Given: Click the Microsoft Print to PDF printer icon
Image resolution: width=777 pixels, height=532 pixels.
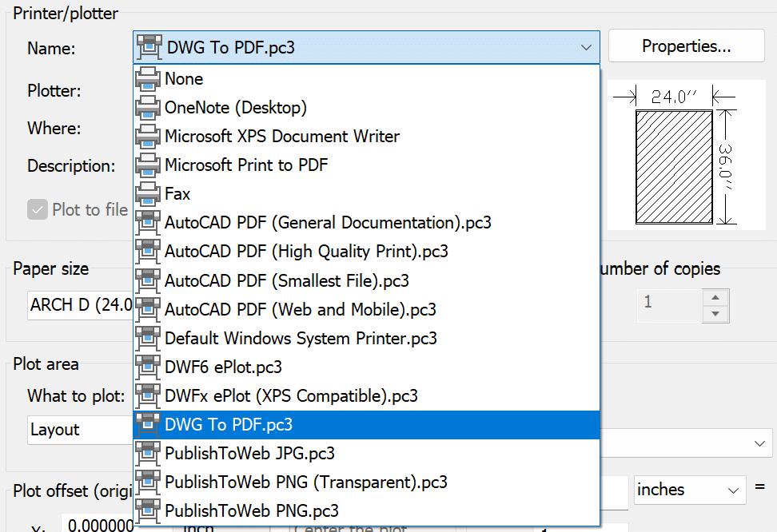Looking at the screenshot, I should tap(148, 165).
